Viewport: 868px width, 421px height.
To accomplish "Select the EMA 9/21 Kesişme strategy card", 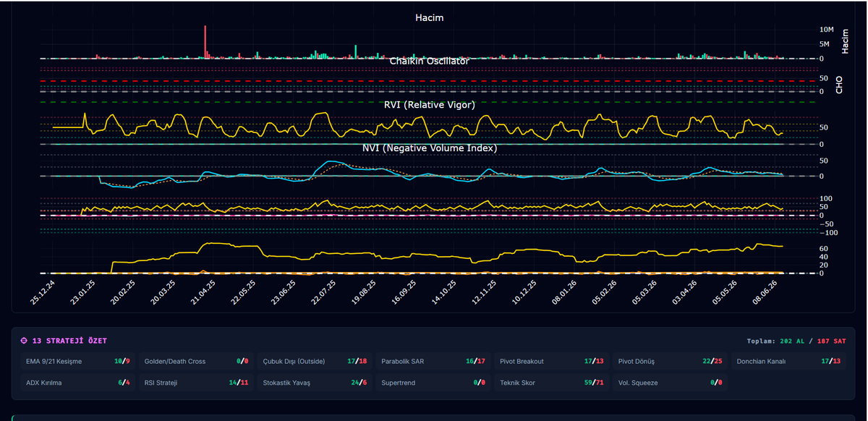I will 77,361.
